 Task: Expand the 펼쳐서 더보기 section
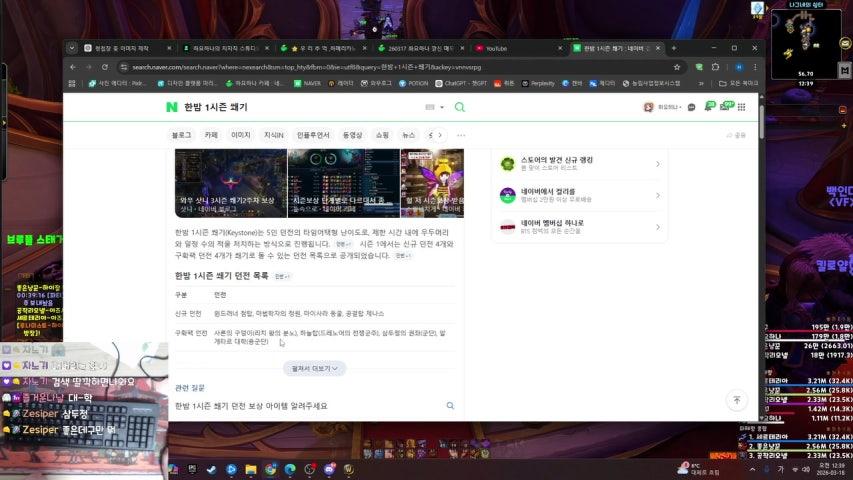(x=314, y=368)
